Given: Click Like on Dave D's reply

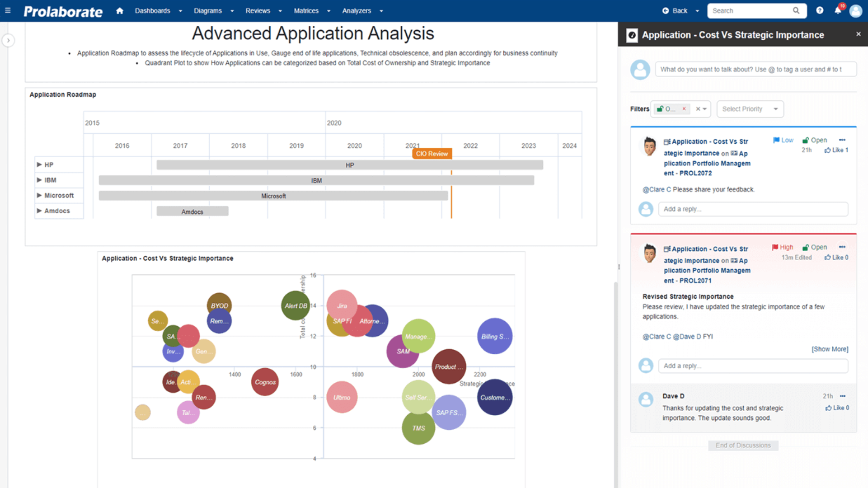Looking at the screenshot, I should [836, 408].
